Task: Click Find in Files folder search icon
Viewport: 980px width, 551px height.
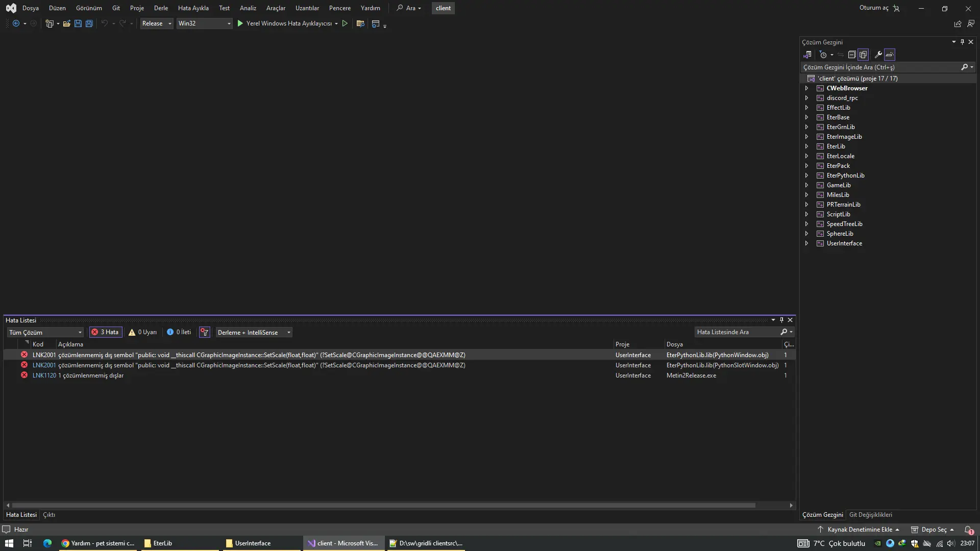Action: (360, 23)
